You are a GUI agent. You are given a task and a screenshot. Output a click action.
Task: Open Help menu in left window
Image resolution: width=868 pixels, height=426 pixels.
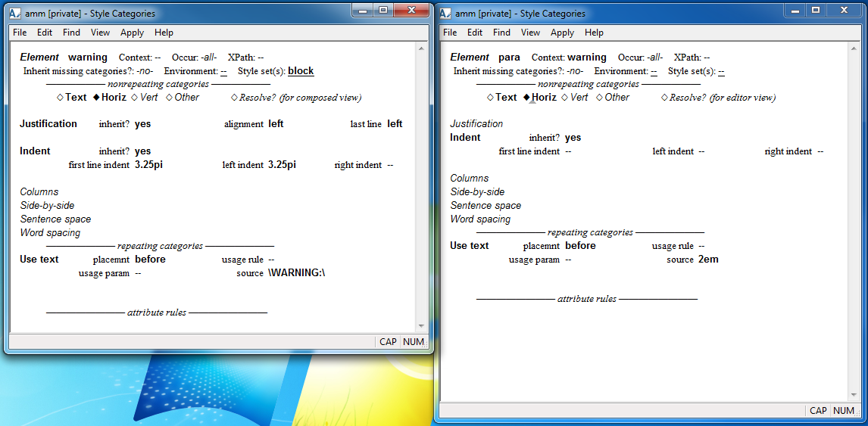point(164,33)
